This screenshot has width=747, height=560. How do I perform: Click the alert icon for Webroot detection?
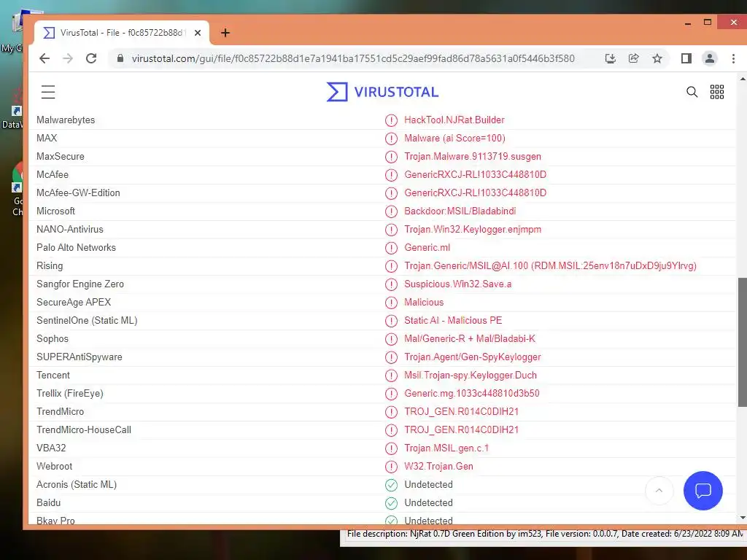point(391,467)
